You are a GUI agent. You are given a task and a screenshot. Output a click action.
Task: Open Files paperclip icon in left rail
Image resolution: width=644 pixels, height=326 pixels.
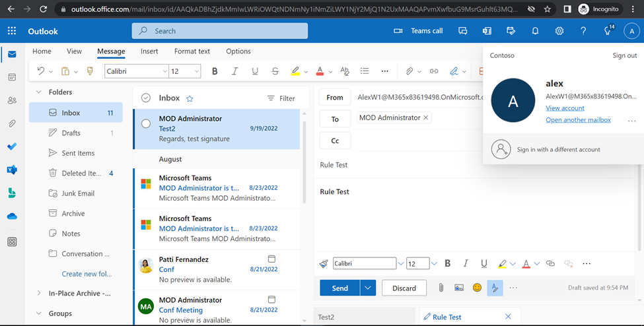12,123
